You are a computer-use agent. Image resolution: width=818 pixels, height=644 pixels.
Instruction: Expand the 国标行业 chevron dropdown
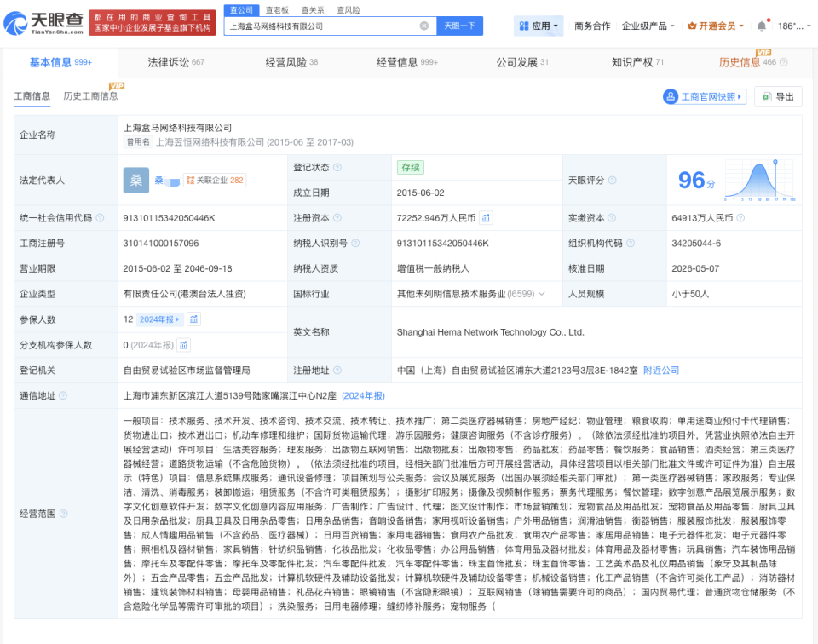542,294
